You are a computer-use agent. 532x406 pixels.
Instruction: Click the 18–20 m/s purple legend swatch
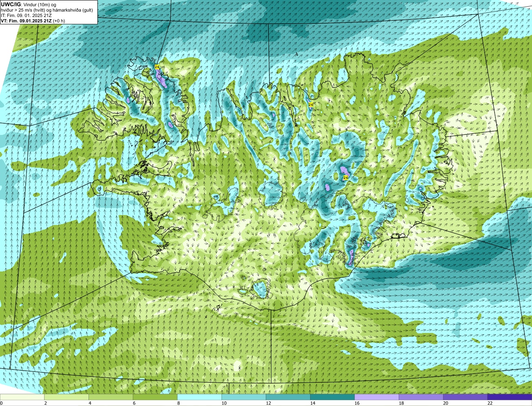click(421, 397)
